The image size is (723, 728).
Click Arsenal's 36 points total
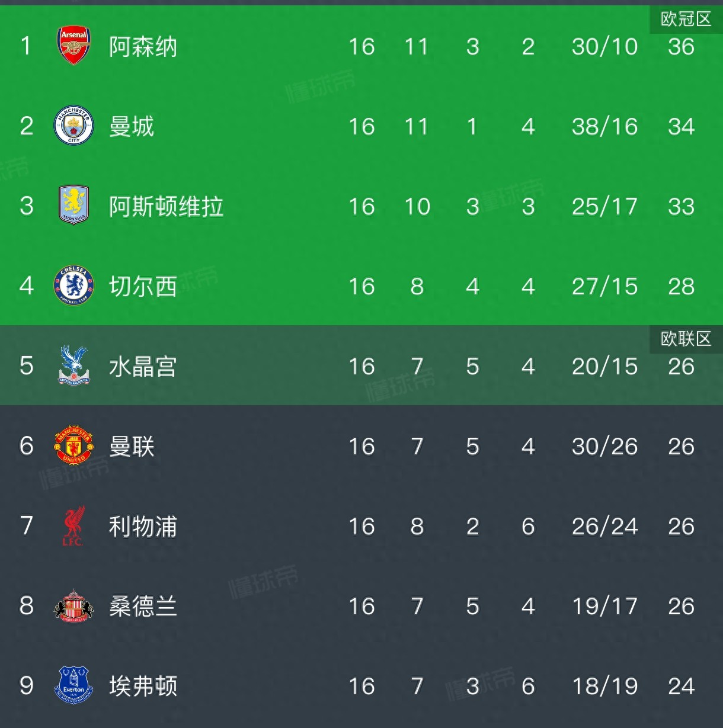click(x=681, y=47)
